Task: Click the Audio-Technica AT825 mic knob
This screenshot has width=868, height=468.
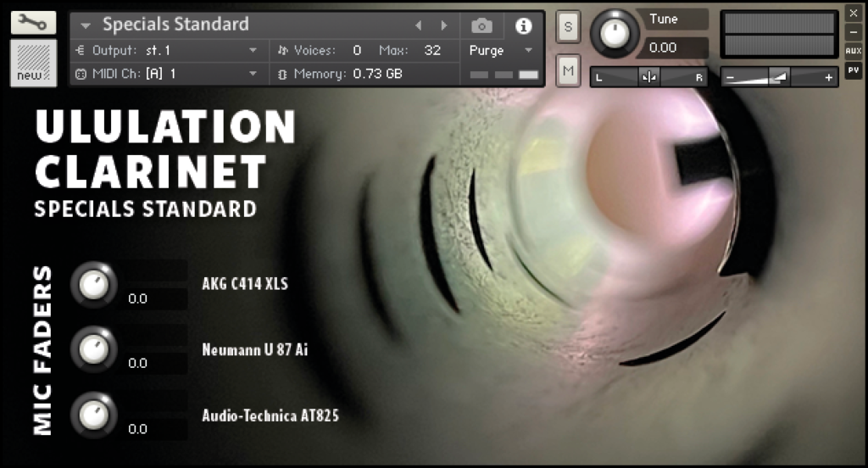Action: pos(93,415)
